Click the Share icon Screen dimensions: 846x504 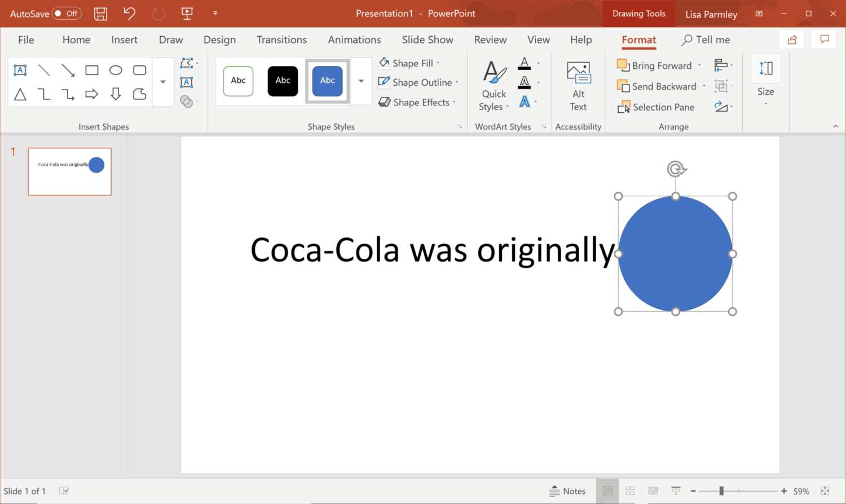point(792,39)
